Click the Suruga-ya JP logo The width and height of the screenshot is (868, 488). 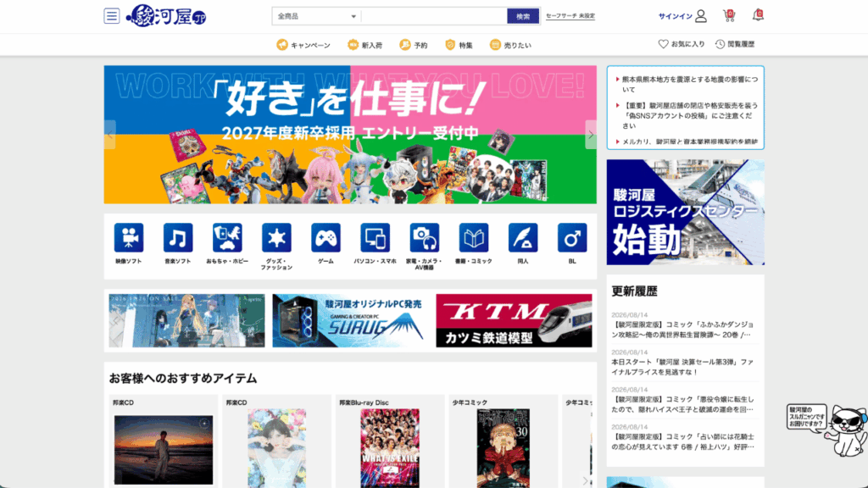pyautogui.click(x=166, y=16)
